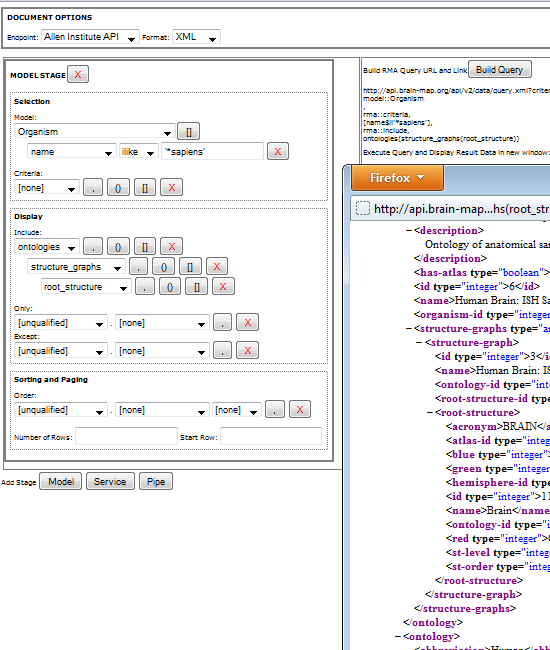Collapse the structure-graphs XML node
550x650 pixels.
[x=409, y=329]
